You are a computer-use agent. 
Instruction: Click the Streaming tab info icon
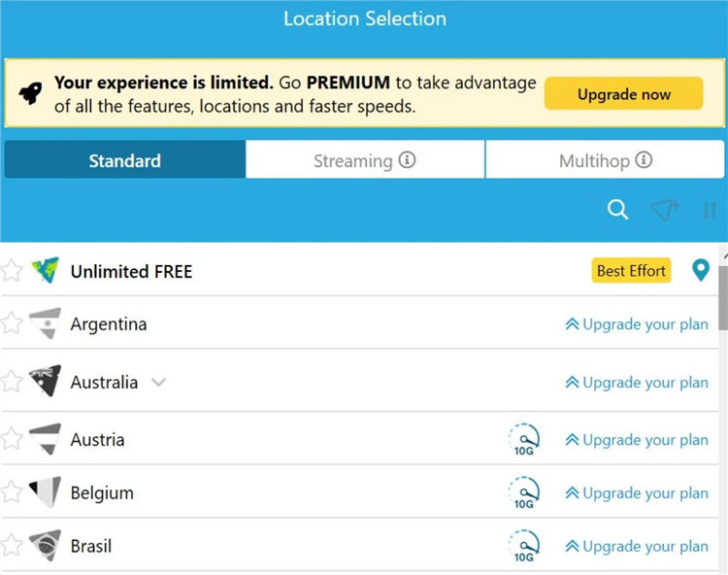[407, 160]
